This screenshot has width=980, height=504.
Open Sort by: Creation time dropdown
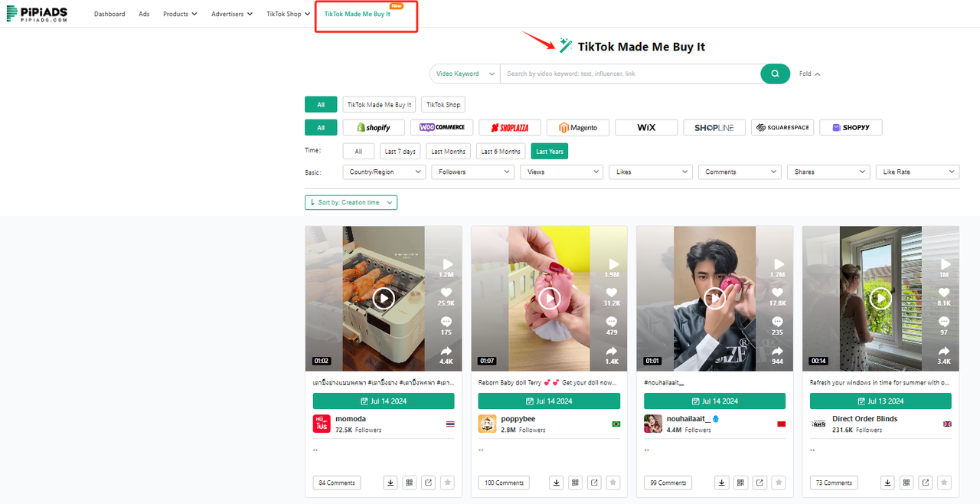[351, 202]
